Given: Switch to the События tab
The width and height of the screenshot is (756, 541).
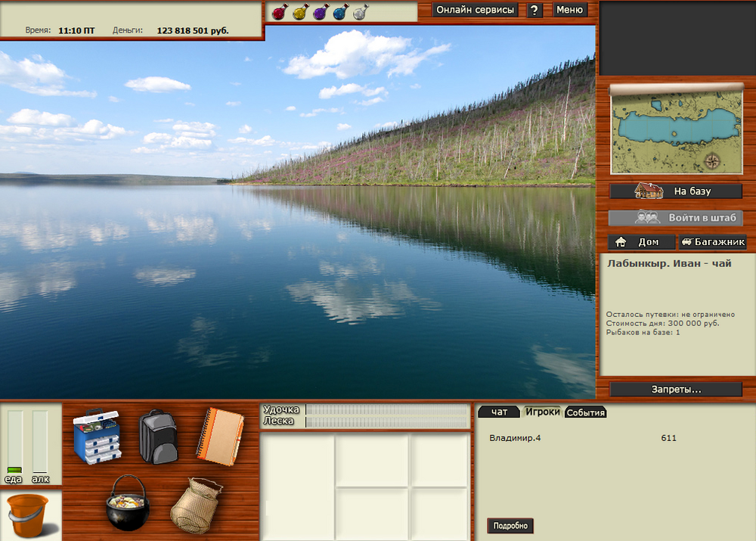Looking at the screenshot, I should pyautogui.click(x=586, y=412).
